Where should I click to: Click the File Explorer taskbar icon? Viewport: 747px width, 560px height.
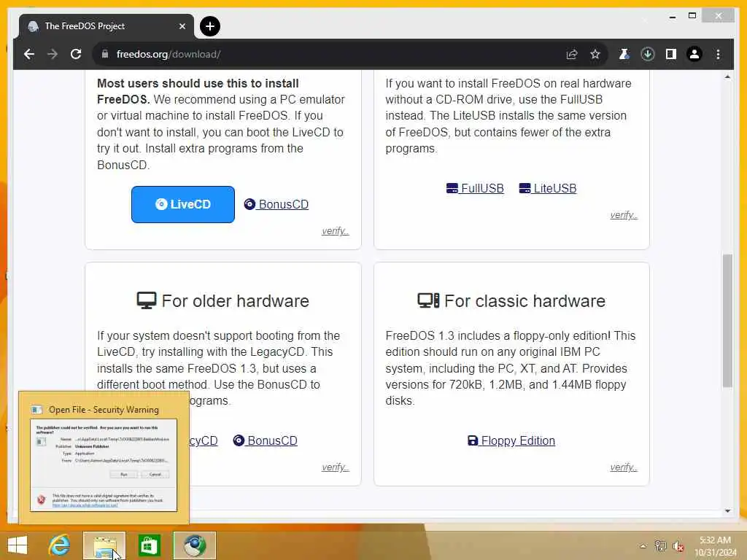click(104, 545)
